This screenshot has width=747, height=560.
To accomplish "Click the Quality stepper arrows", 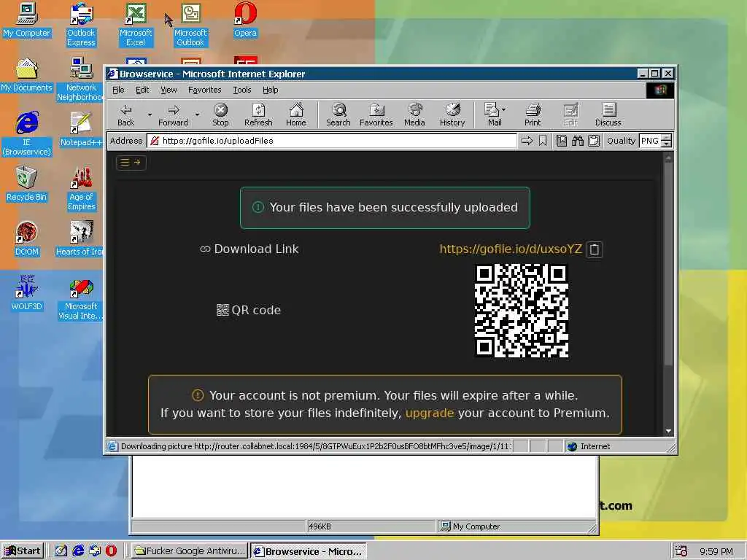I will click(667, 141).
